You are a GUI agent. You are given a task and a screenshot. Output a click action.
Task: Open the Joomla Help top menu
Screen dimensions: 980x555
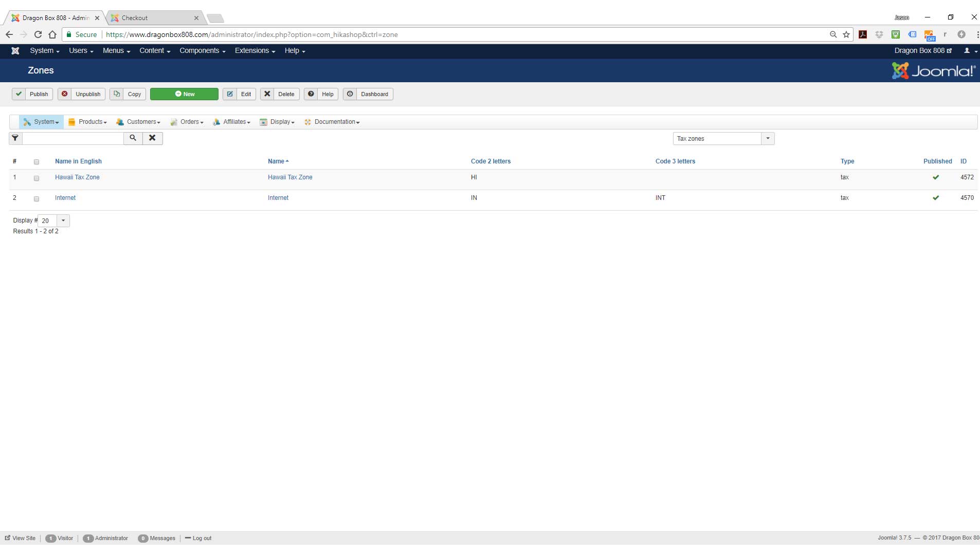(x=295, y=50)
